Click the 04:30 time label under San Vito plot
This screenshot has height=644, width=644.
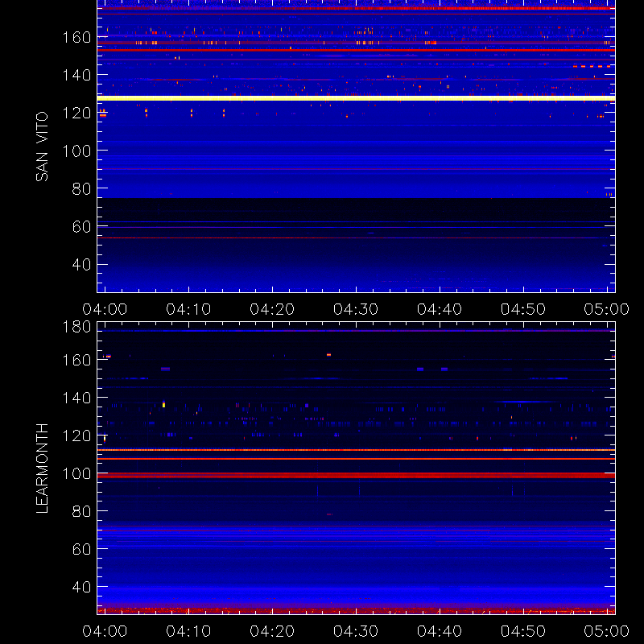click(356, 309)
